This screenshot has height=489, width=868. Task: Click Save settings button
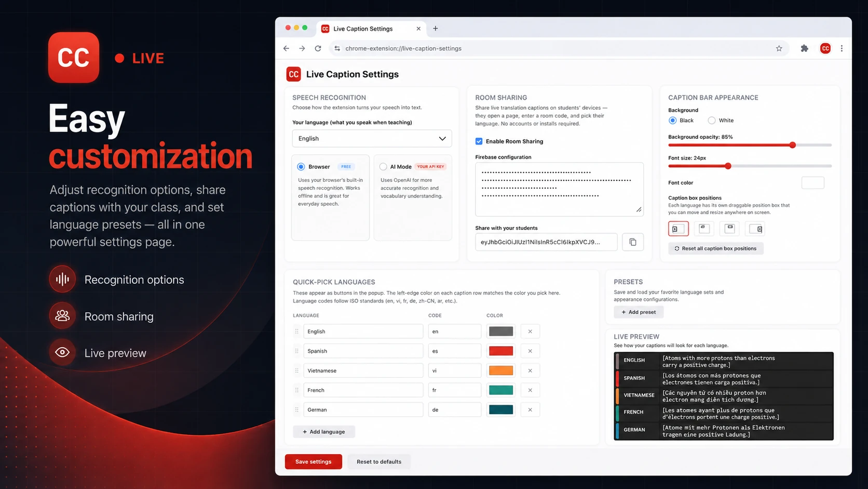314,461
